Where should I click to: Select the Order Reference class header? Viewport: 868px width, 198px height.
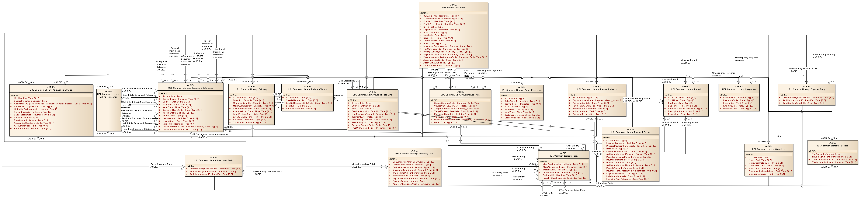(x=521, y=90)
